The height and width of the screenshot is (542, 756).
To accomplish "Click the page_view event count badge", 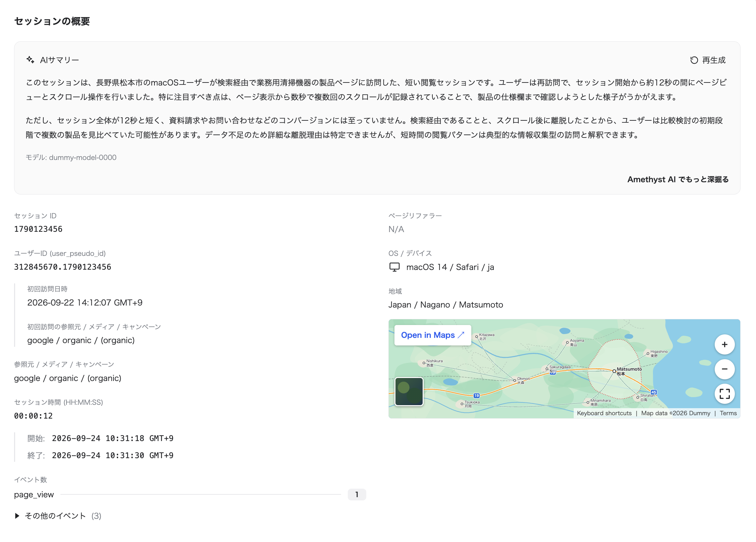I will (357, 494).
